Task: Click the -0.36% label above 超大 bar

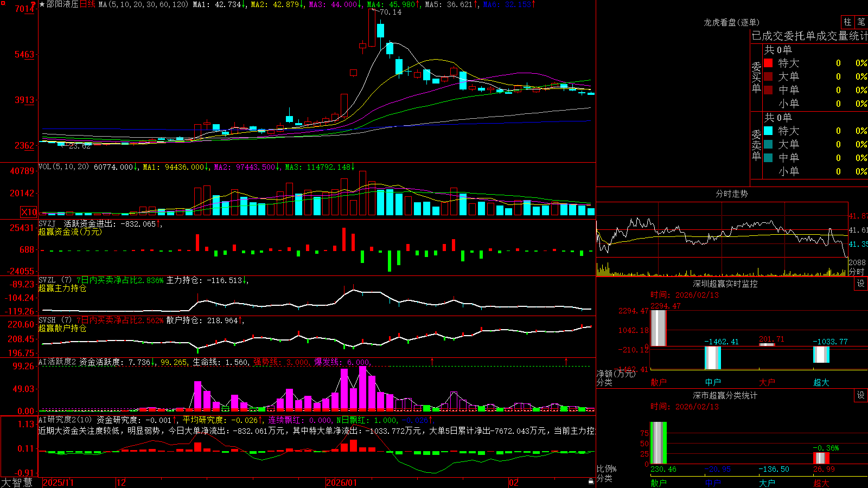Action: pyautogui.click(x=826, y=448)
